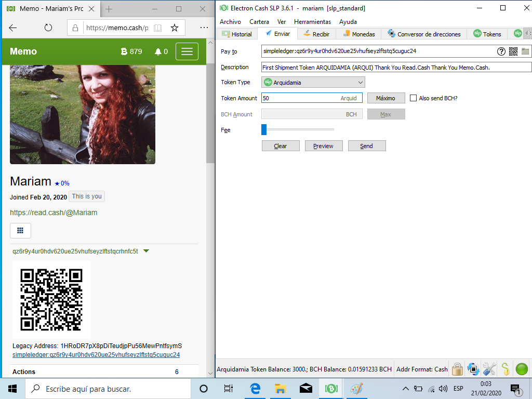Click the Addr Format: Cash status button
The height and width of the screenshot is (399, 532).
(422, 369)
